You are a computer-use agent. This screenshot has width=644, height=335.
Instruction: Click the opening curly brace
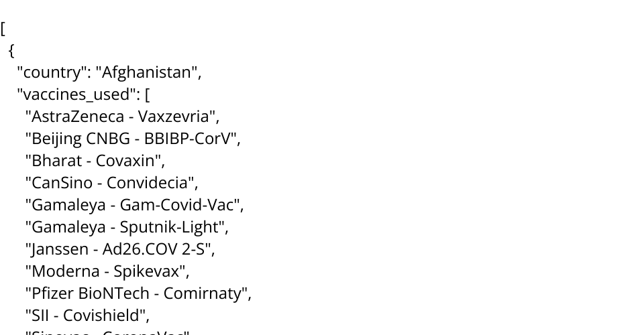pos(11,51)
